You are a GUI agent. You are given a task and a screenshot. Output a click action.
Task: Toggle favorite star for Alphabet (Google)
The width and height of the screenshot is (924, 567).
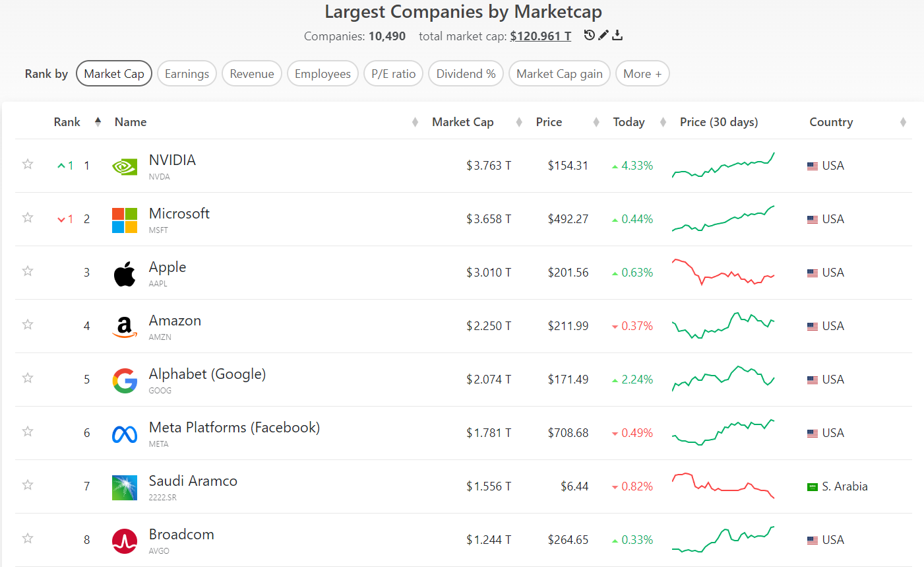[28, 378]
